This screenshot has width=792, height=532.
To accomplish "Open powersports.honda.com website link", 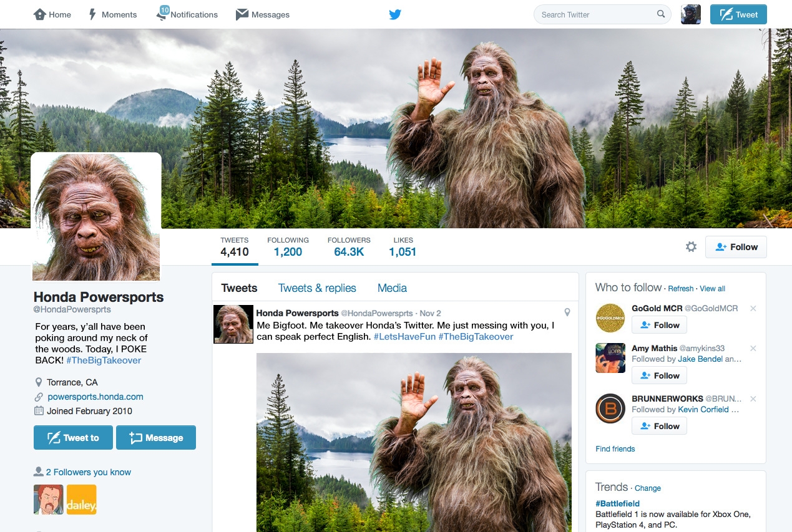I will (95, 397).
